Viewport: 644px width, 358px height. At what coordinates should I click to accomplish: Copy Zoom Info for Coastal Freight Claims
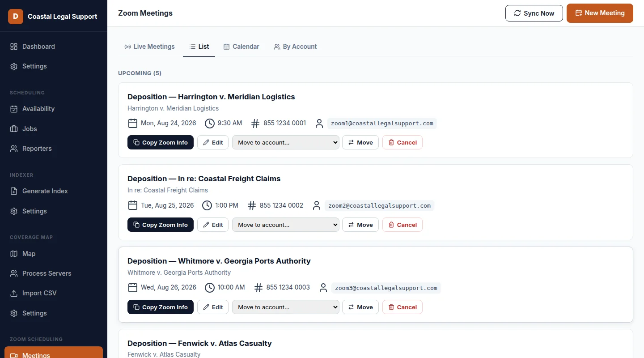point(161,225)
